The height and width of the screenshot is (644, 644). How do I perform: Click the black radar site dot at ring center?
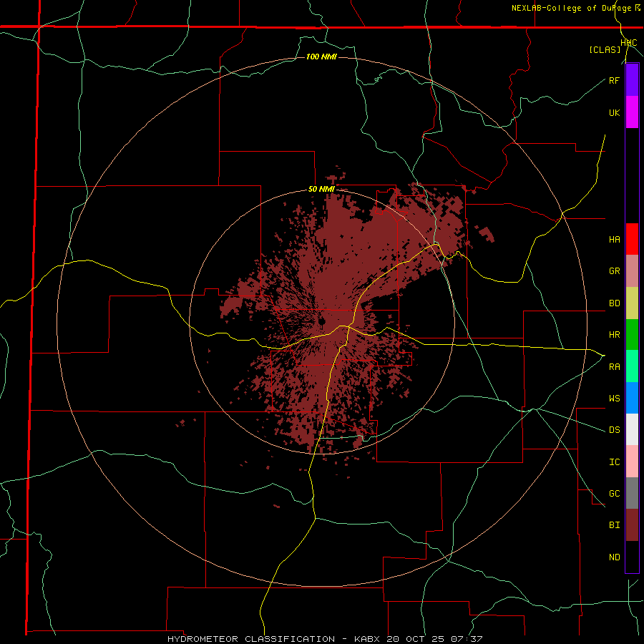tap(321, 321)
